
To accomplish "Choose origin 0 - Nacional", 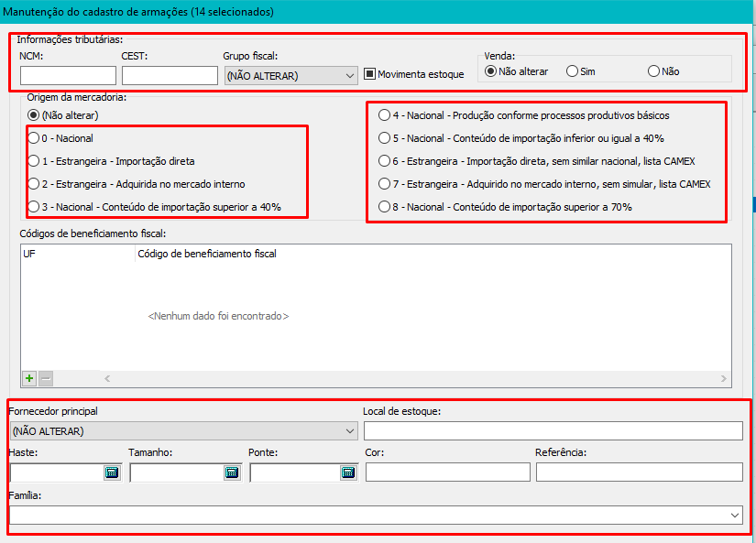I will click(x=35, y=138).
